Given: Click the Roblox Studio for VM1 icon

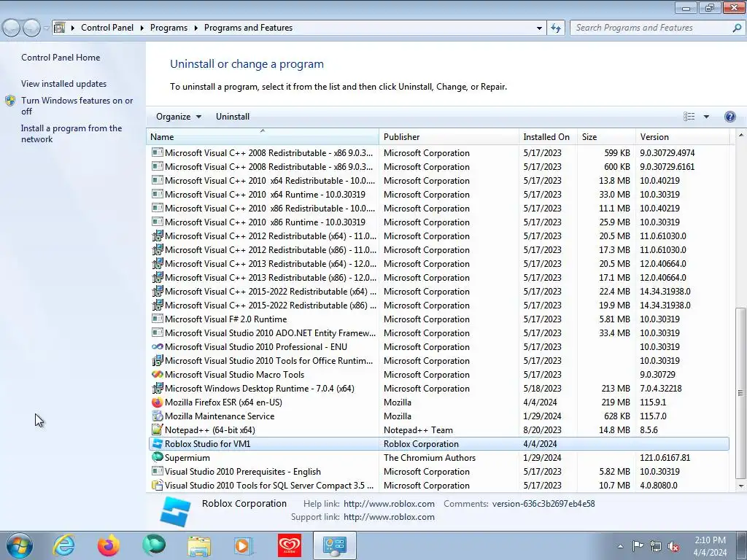Looking at the screenshot, I should click(158, 444).
